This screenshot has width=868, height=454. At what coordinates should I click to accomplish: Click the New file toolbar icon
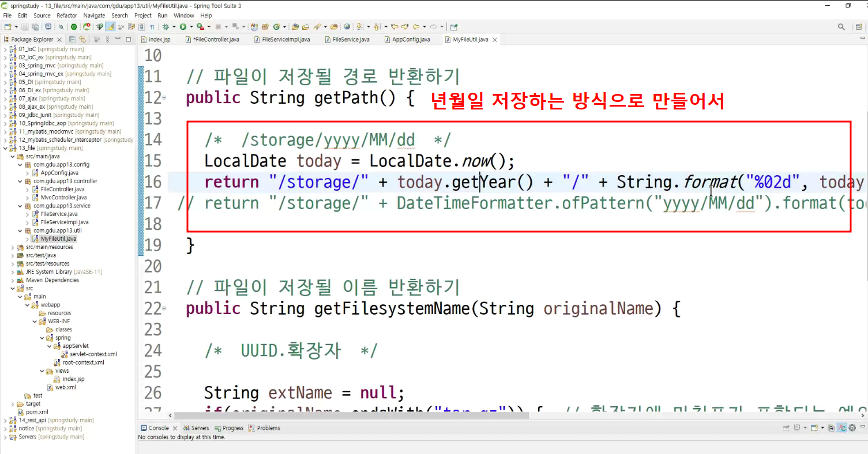click(7, 27)
